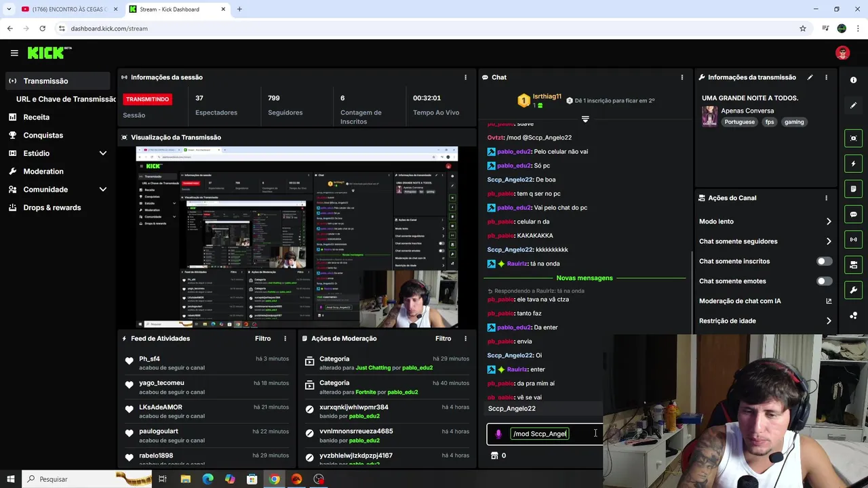Image resolution: width=868 pixels, height=488 pixels.
Task: Expand the Estúdio sidebar section
Action: 103,153
